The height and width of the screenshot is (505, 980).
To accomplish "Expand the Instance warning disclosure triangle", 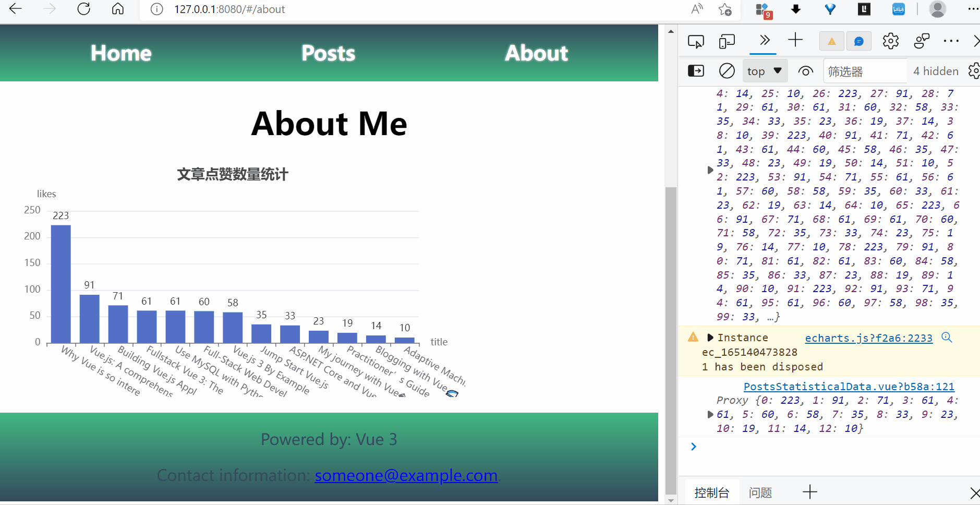I will pyautogui.click(x=710, y=338).
